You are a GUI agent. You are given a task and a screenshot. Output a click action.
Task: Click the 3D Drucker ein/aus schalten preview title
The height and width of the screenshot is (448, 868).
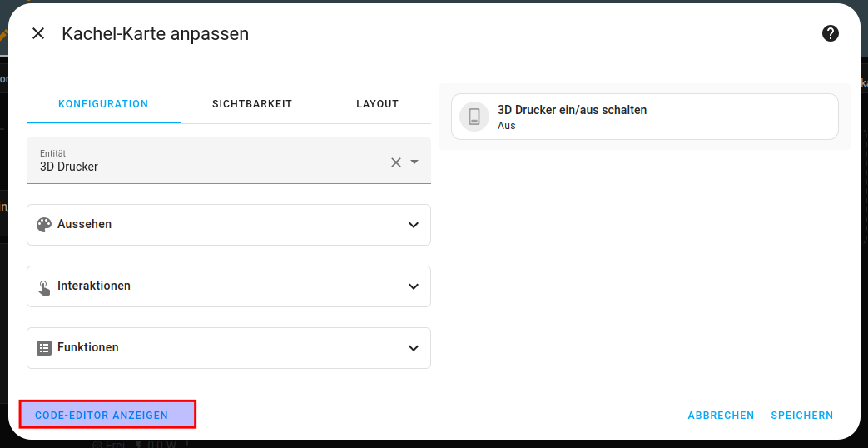pyautogui.click(x=572, y=110)
